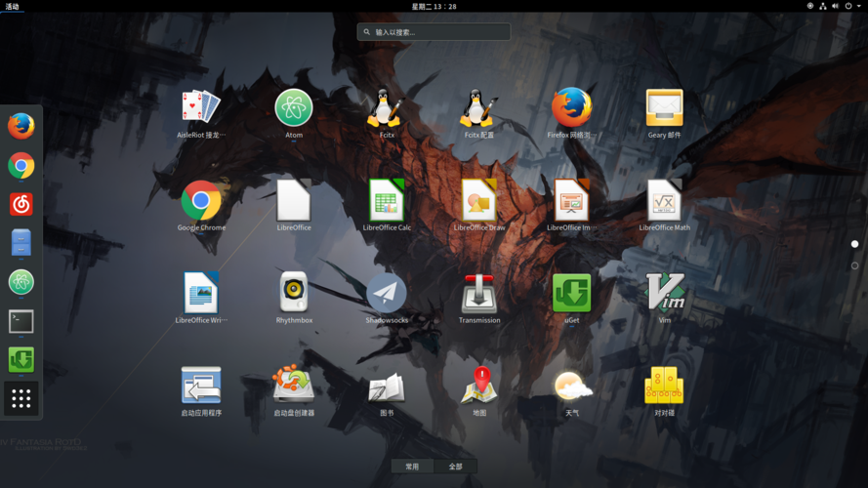
Task: Click the search field 输入以搜索
Action: pyautogui.click(x=434, y=32)
